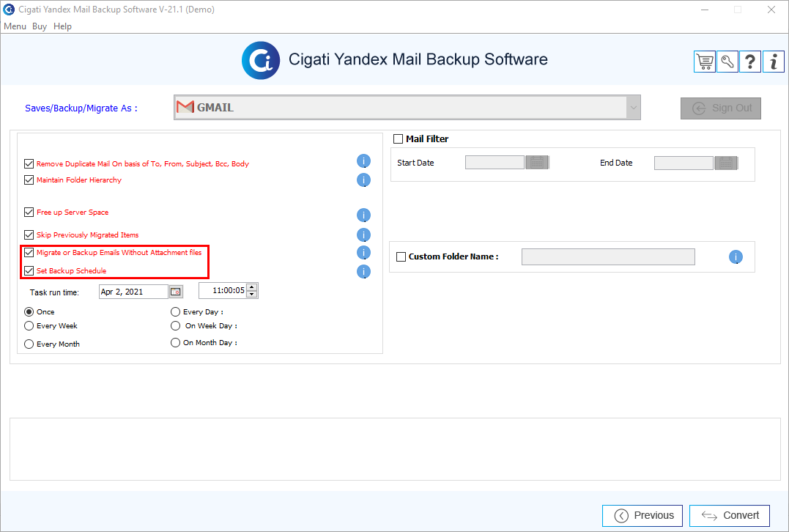This screenshot has width=789, height=532.
Task: Open the Buy menu
Action: click(40, 26)
